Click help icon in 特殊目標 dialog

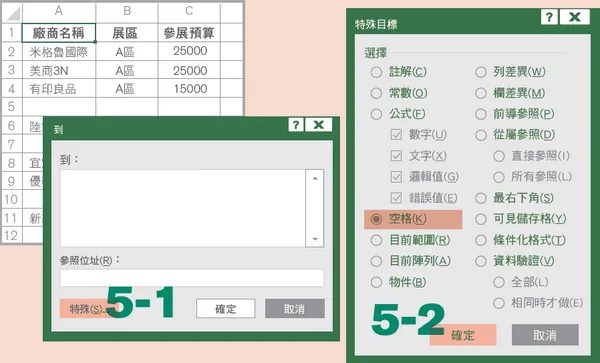pyautogui.click(x=549, y=17)
